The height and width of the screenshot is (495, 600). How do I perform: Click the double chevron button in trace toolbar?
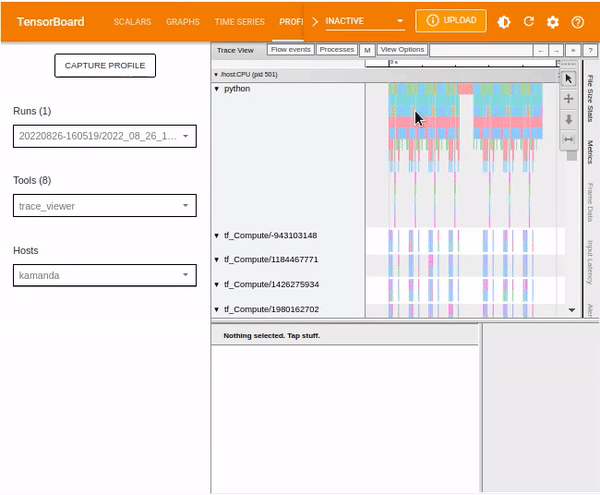573,50
